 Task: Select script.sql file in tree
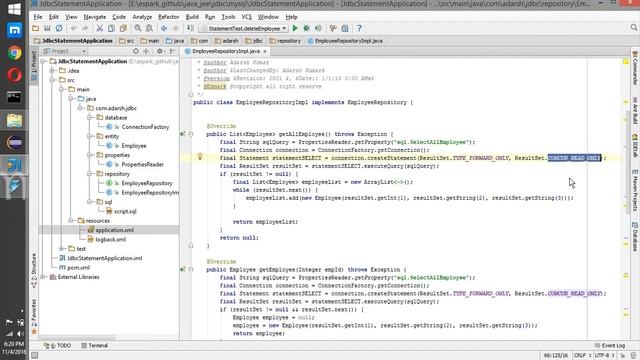click(x=125, y=211)
